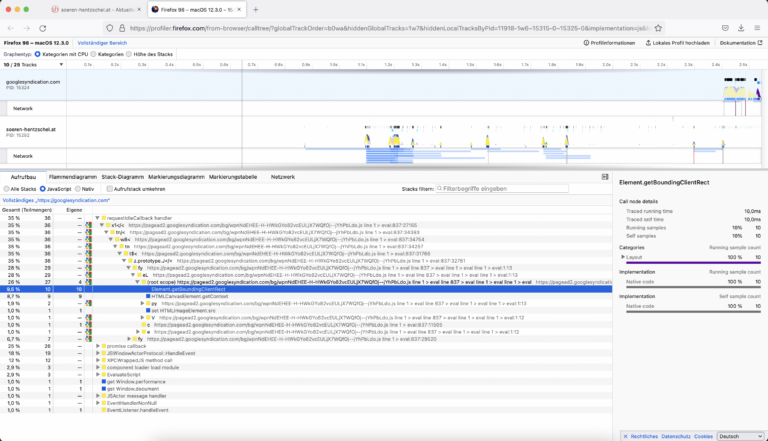The height and width of the screenshot is (441, 768).
Task: Click the blue category square of HTMLCanvasElement.getContext
Action: (148, 296)
